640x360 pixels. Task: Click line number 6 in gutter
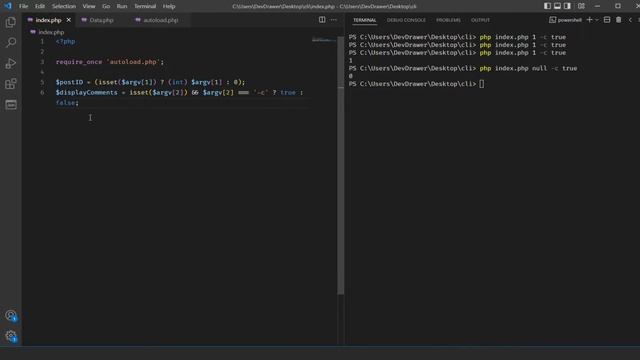(x=42, y=92)
